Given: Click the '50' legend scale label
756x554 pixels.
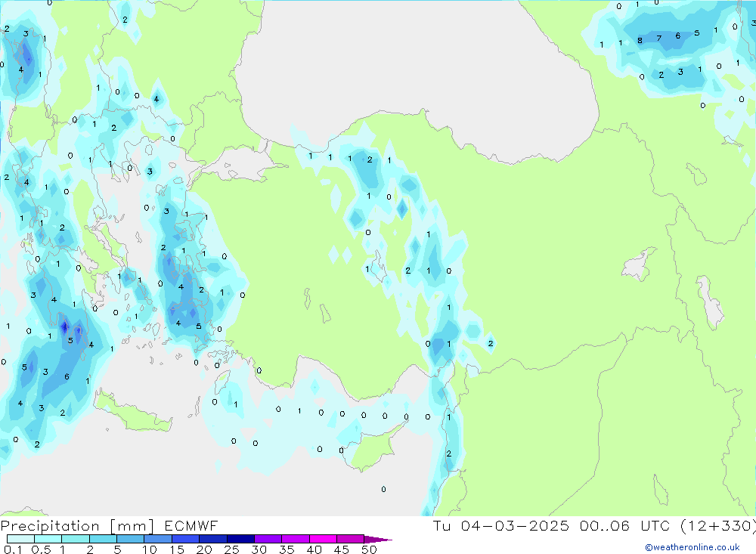Looking at the screenshot, I should pos(369,549).
